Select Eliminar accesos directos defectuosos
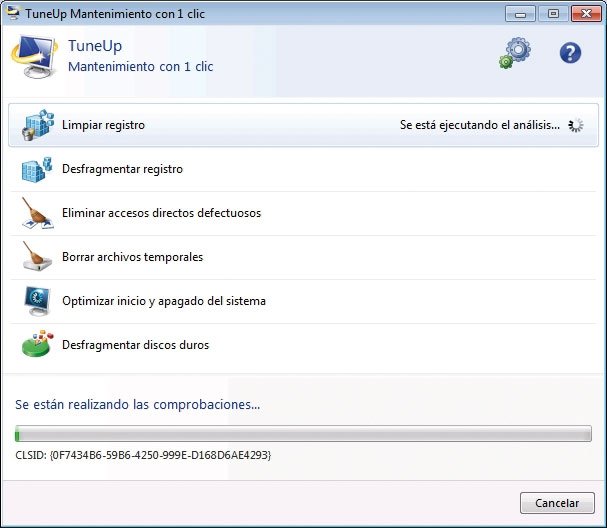 pyautogui.click(x=304, y=213)
